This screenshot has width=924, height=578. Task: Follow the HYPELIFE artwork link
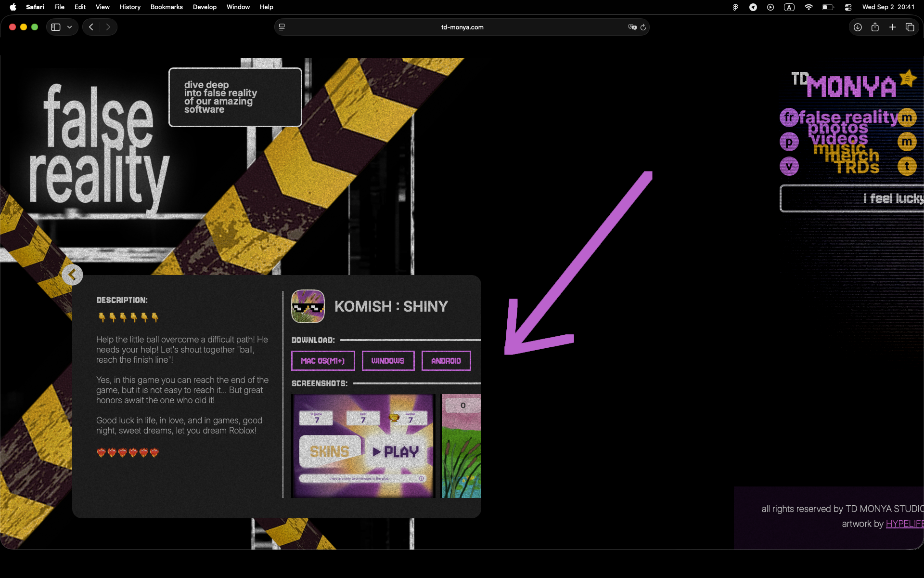click(x=905, y=524)
